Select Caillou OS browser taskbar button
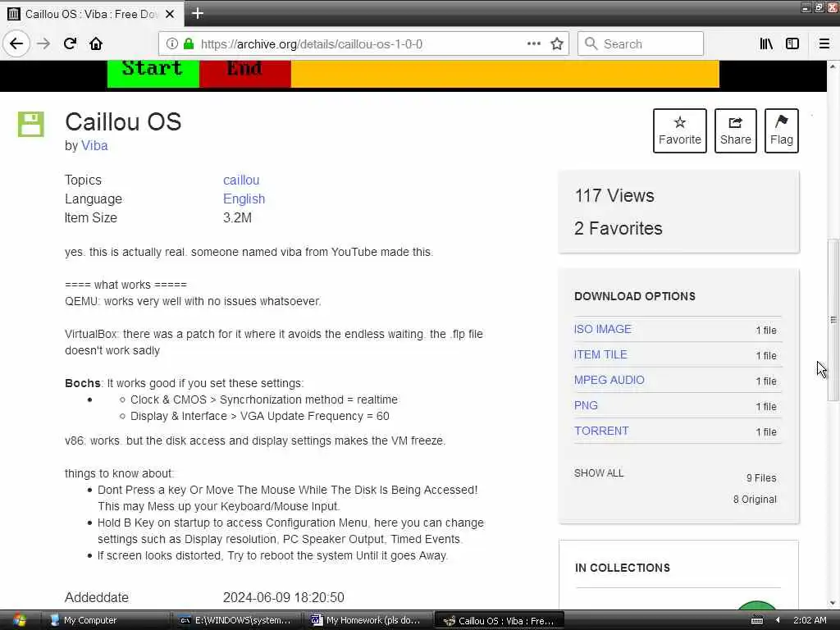This screenshot has width=840, height=630. (500, 620)
